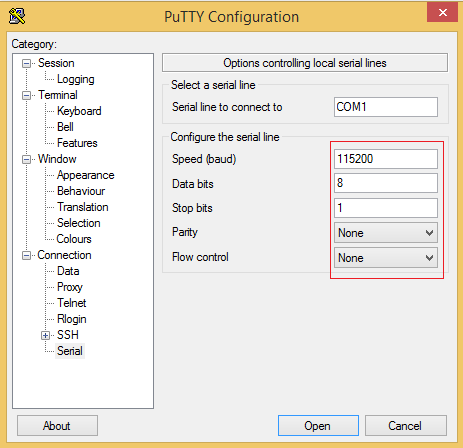Image resolution: width=463 pixels, height=448 pixels.
Task: Open the Proxy settings panel
Action: pyautogui.click(x=70, y=287)
